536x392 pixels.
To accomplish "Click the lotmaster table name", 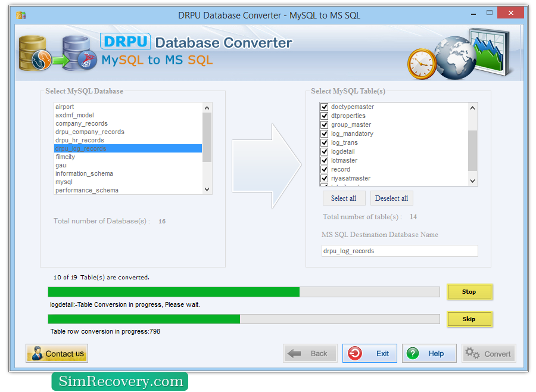I will pos(344,160).
